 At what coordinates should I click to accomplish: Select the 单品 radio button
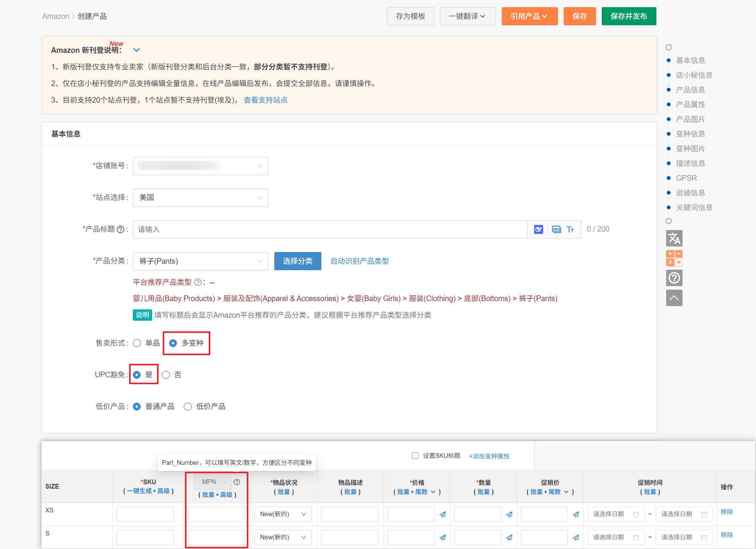(137, 343)
